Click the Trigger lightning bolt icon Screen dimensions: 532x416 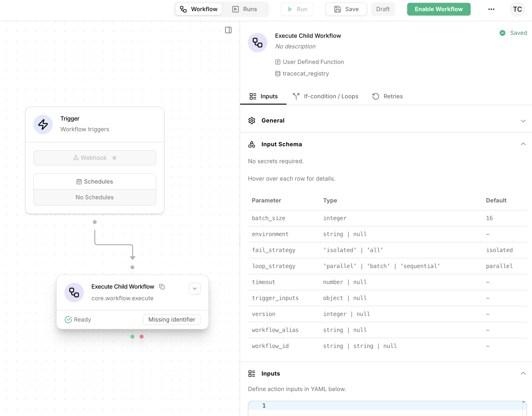(x=43, y=124)
